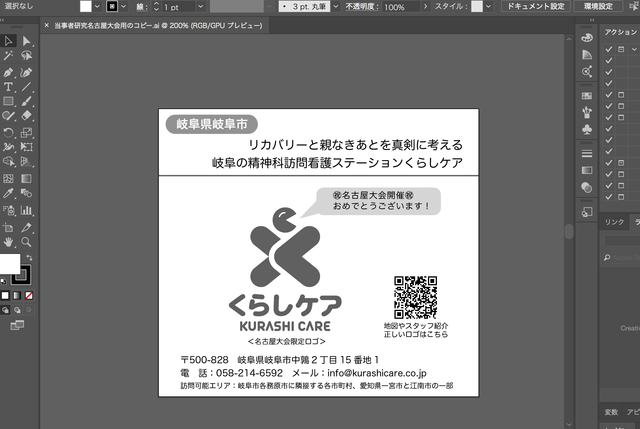Select the Gradient tool
The height and width of the screenshot is (429, 640).
tap(26, 179)
